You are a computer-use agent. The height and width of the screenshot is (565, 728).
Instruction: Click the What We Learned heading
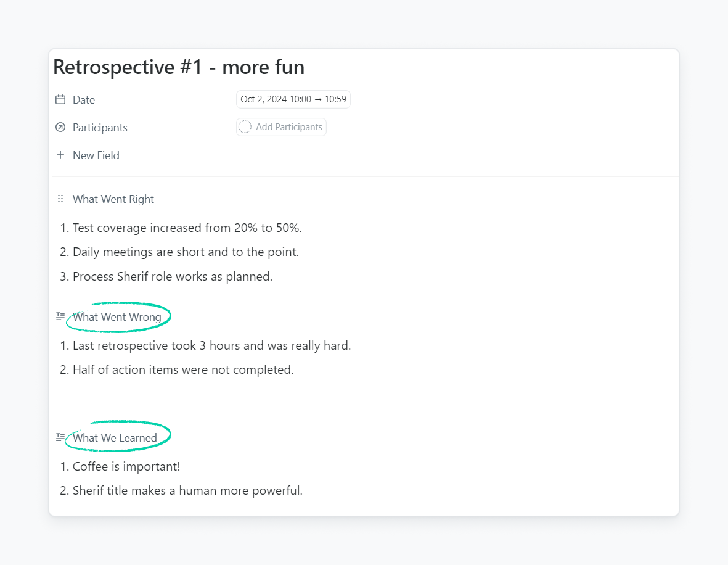point(115,438)
